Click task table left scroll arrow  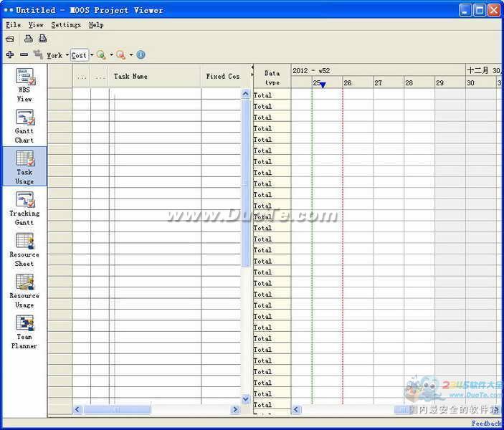[x=77, y=409]
